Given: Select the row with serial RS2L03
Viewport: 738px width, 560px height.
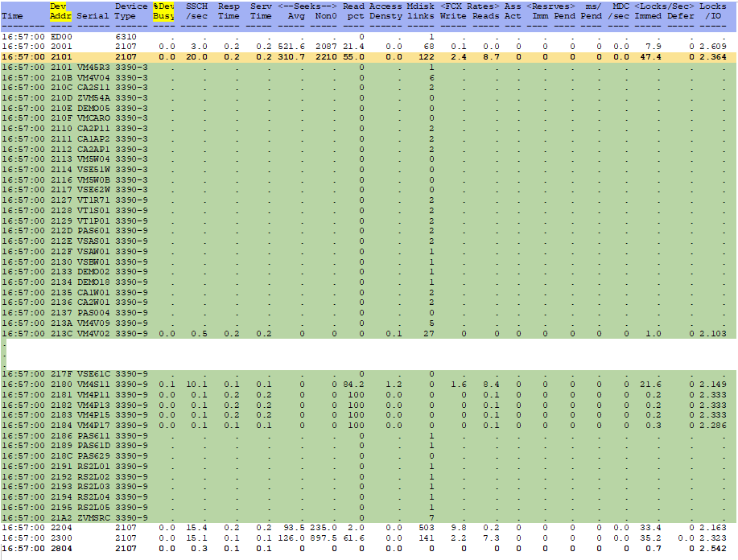Looking at the screenshot, I should coord(369,487).
